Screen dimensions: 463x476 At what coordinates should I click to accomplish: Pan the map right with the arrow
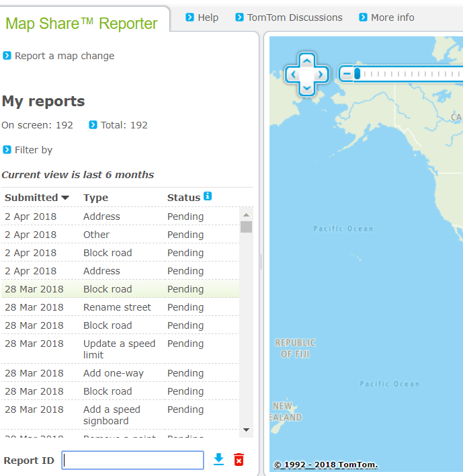(x=321, y=75)
